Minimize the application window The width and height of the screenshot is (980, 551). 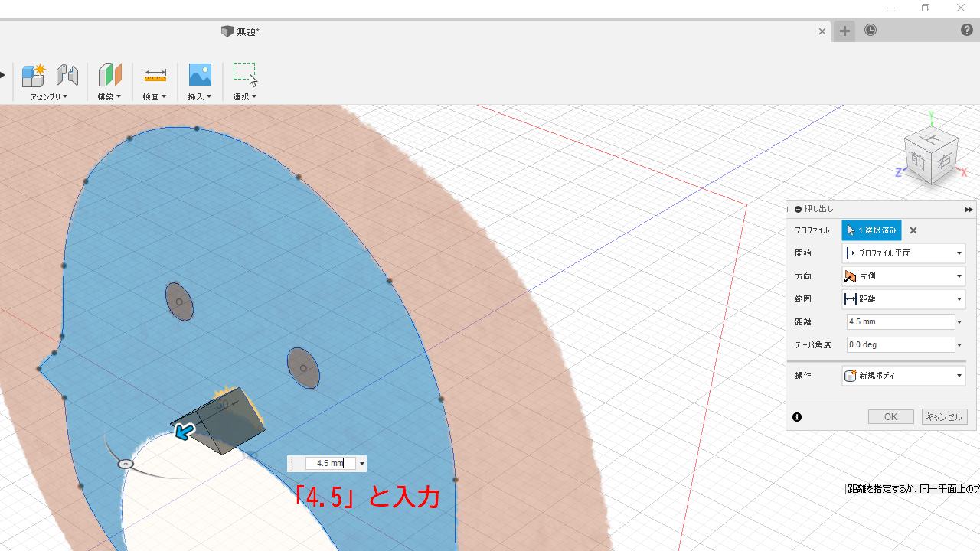[x=891, y=8]
